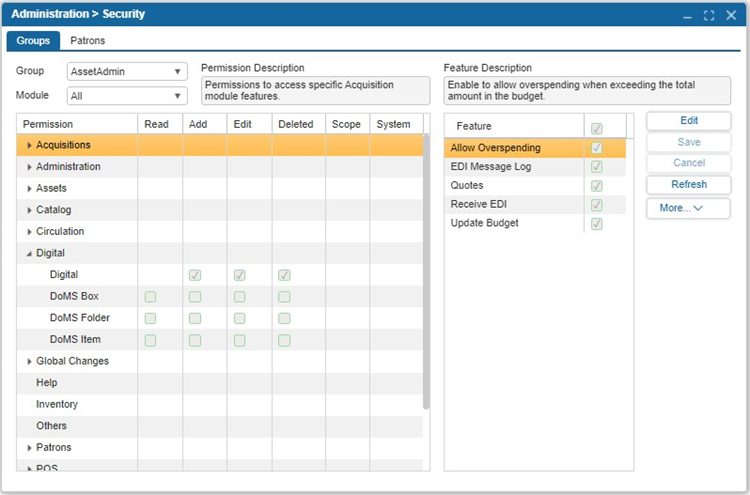
Task: Click the System column header
Action: (x=397, y=124)
